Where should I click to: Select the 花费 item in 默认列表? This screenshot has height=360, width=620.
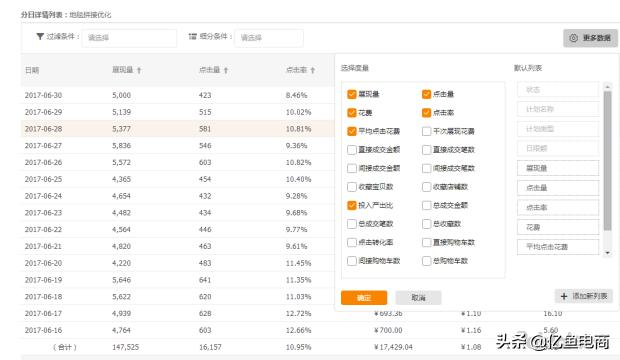558,227
